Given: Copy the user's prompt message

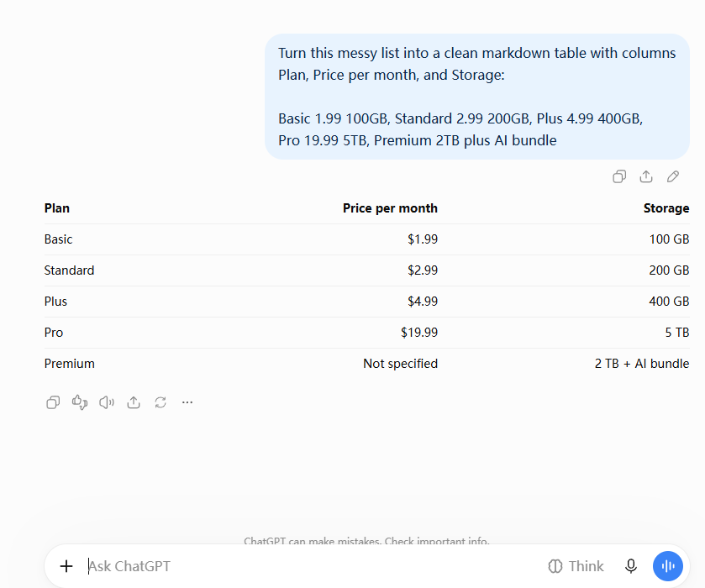Looking at the screenshot, I should [x=619, y=176].
